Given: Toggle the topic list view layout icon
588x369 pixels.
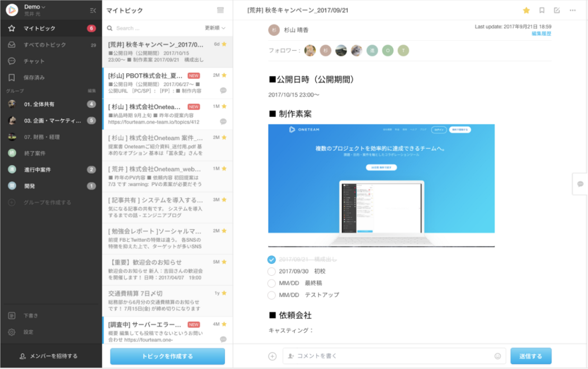Looking at the screenshot, I should click(220, 10).
